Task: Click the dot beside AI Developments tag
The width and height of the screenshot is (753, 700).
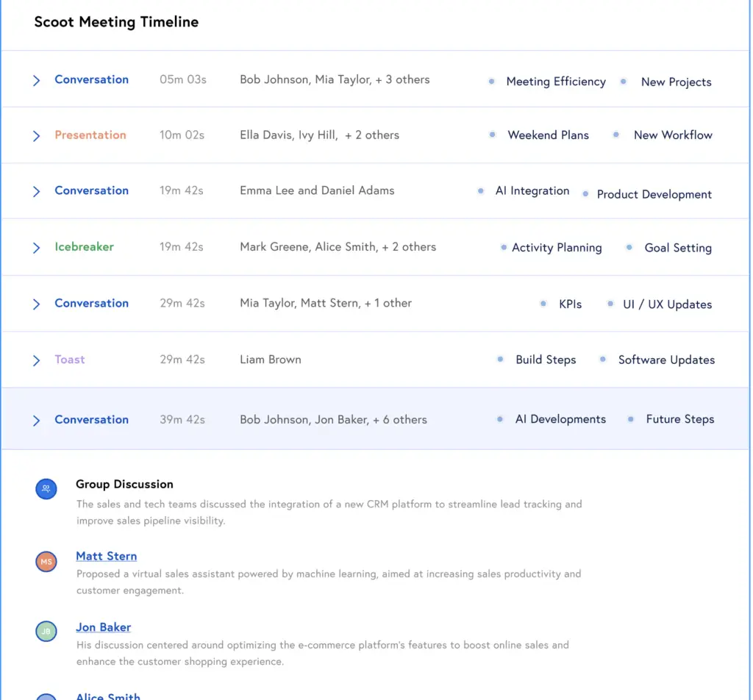Action: pos(500,419)
